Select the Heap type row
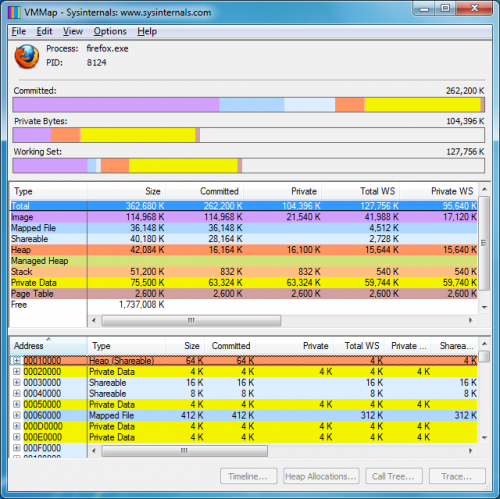500x499 pixels. [x=244, y=250]
